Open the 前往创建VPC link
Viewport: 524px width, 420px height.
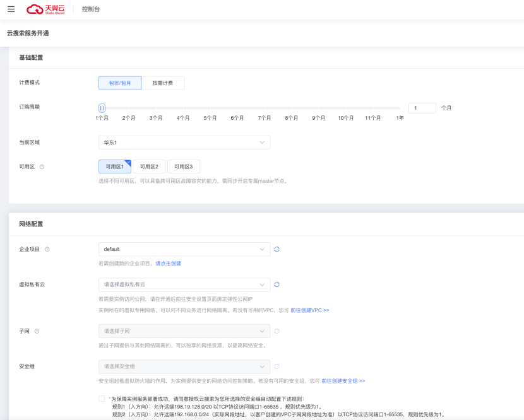pos(310,310)
